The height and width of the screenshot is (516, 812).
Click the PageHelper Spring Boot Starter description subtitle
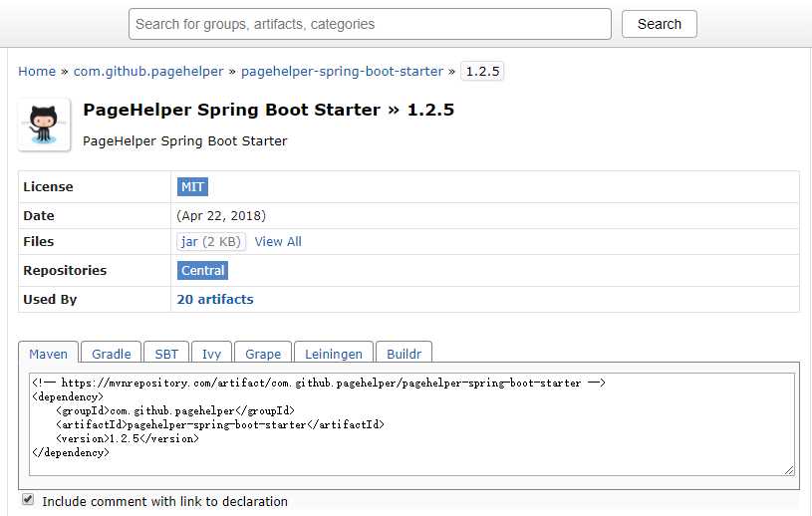(x=185, y=140)
